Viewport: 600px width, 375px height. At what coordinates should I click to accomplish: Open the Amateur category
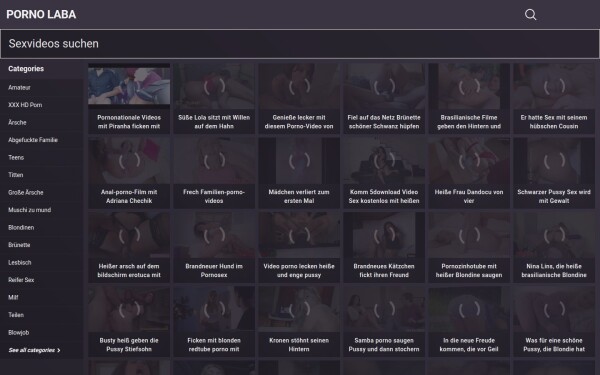20,88
